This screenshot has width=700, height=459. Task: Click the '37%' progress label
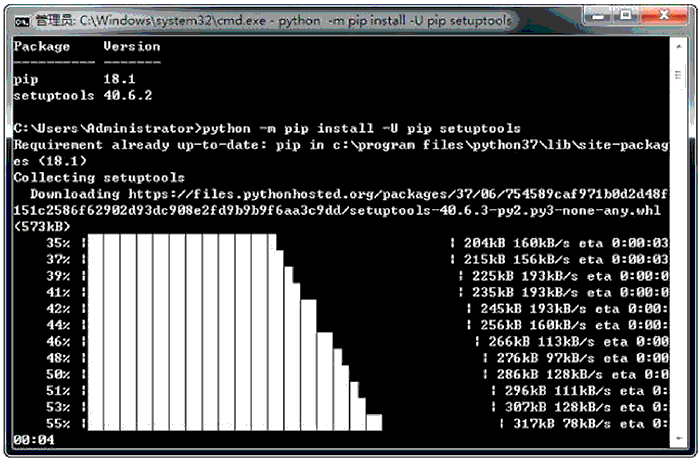click(x=58, y=259)
